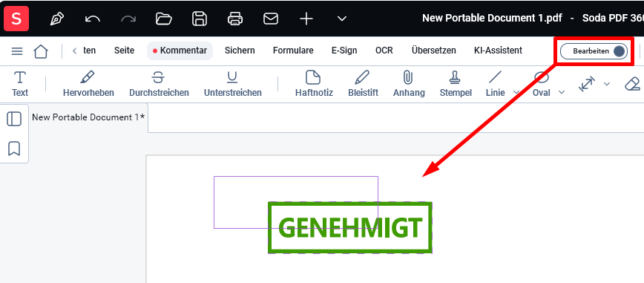Select the eraser tool icon

click(632, 84)
